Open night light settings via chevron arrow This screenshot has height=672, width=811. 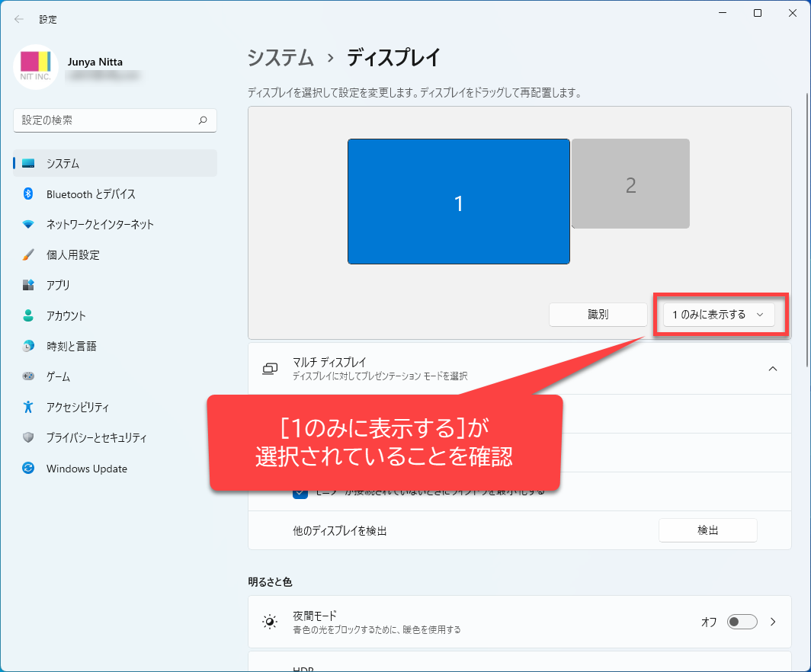[773, 622]
